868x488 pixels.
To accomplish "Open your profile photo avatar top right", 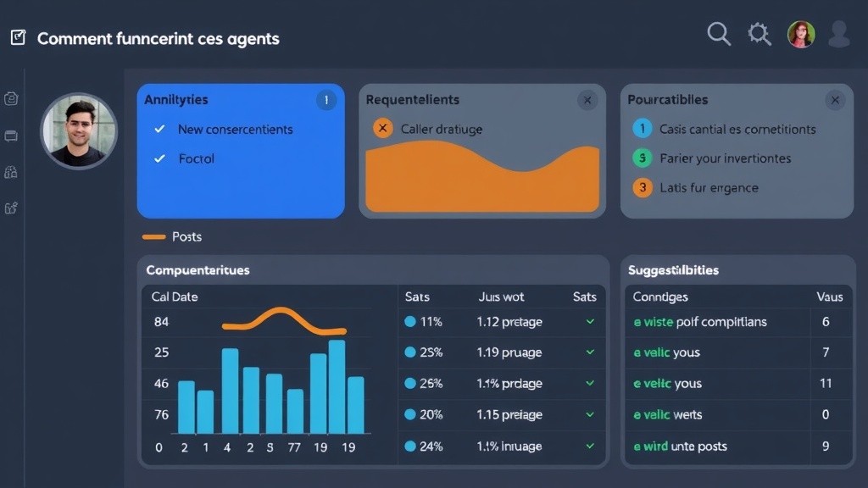I will pos(800,34).
